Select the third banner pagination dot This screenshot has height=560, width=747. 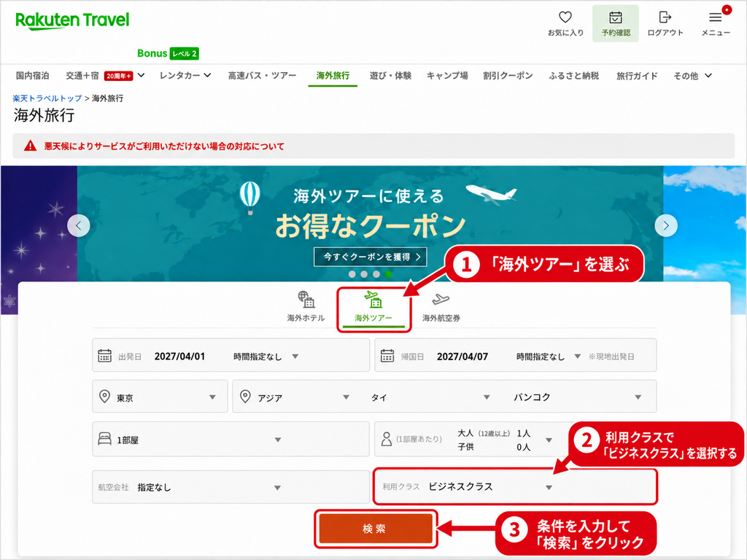click(x=376, y=274)
